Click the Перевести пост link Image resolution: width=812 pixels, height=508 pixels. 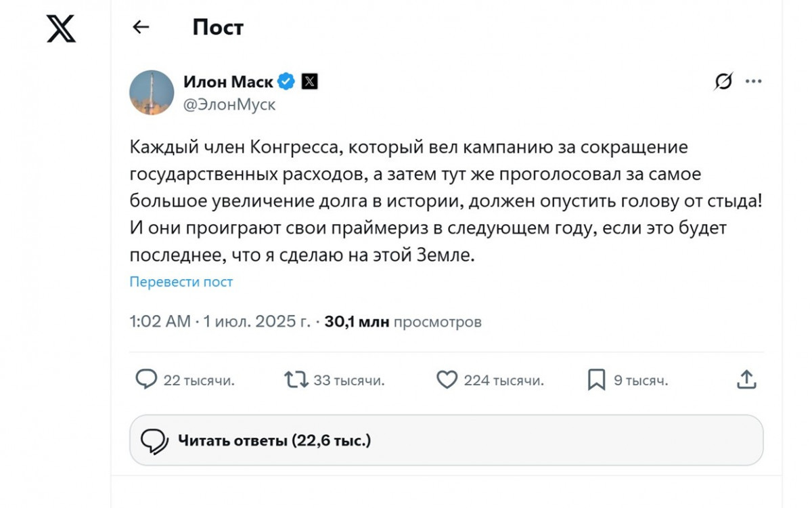click(x=181, y=282)
